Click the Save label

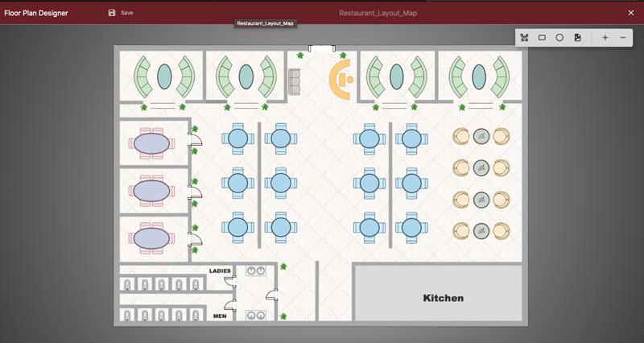point(127,13)
